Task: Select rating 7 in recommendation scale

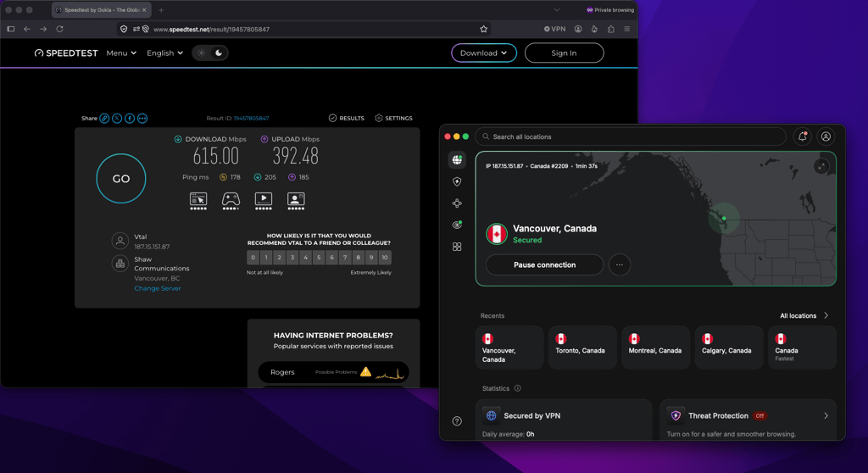Action: pos(345,258)
